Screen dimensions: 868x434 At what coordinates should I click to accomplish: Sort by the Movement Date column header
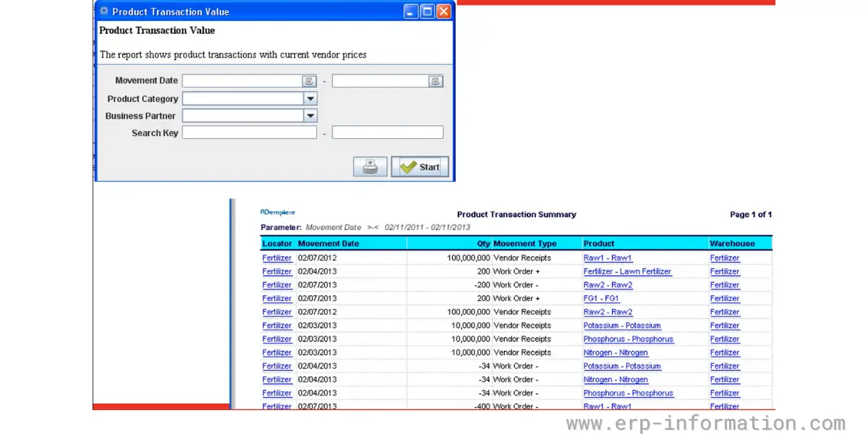tap(328, 244)
